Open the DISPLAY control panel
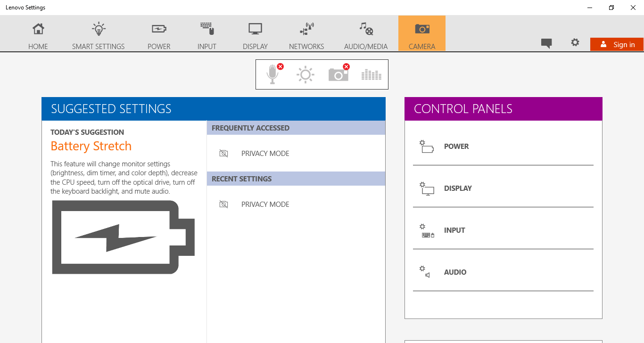The image size is (644, 343). coord(457,188)
